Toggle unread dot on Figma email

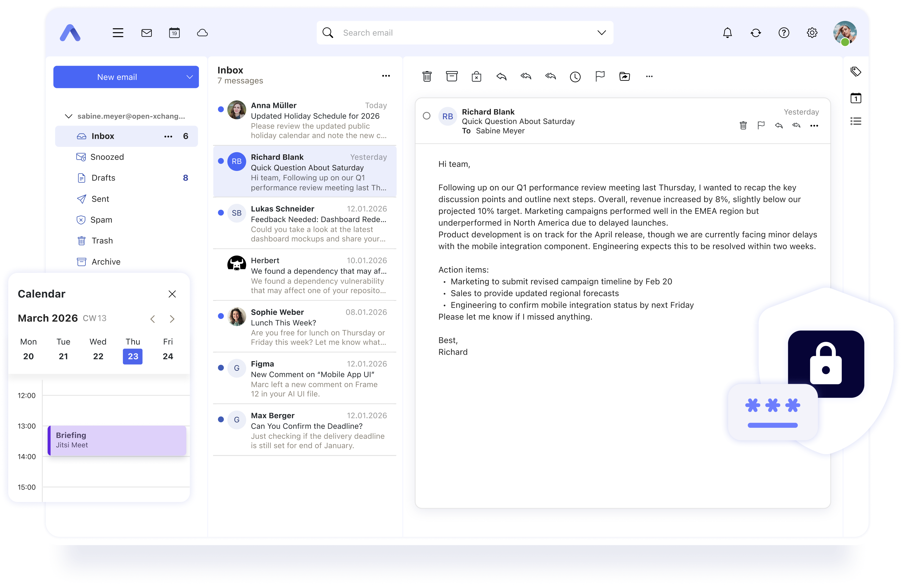tap(221, 368)
